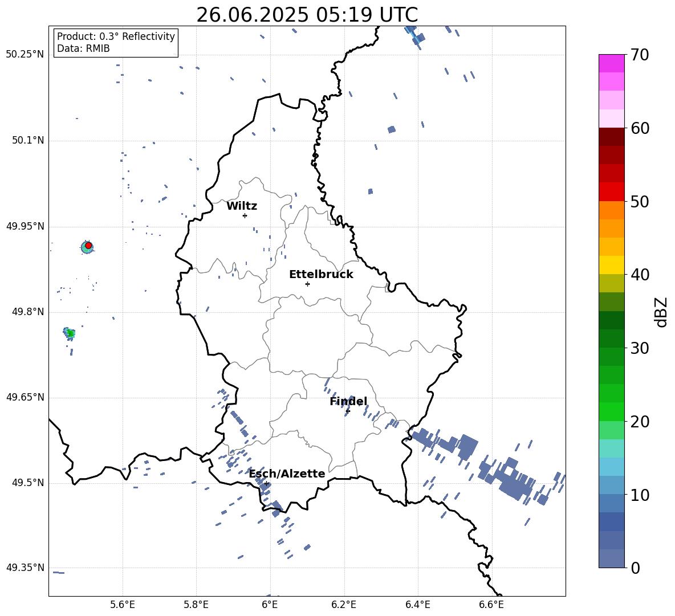This screenshot has height=616, width=675.
Task: Click the Esch/Alzette label
Action: [x=287, y=474]
